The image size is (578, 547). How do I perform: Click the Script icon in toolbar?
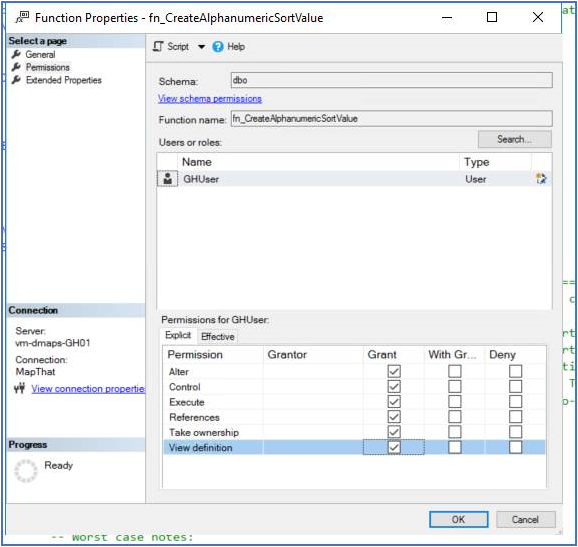click(158, 46)
